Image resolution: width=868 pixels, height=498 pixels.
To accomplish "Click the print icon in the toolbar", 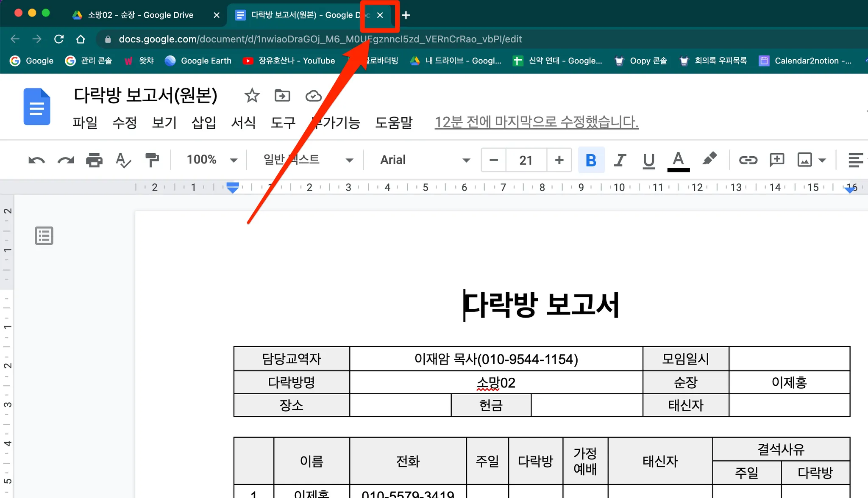I will point(94,160).
